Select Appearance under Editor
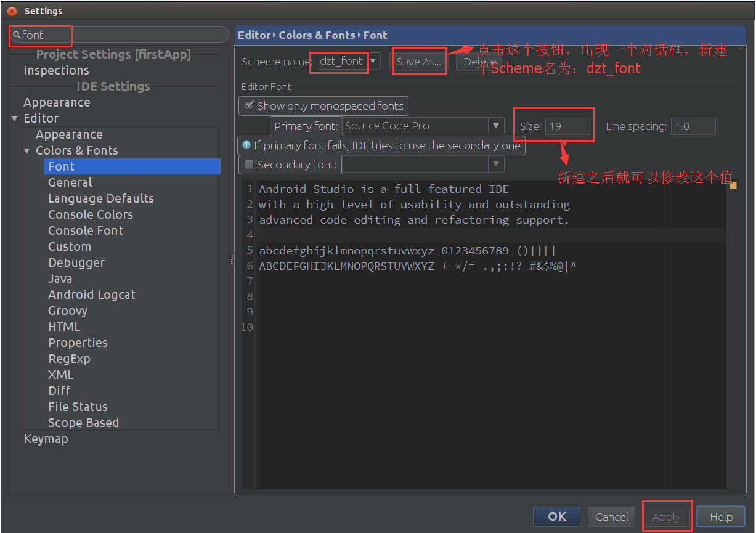 pos(69,134)
